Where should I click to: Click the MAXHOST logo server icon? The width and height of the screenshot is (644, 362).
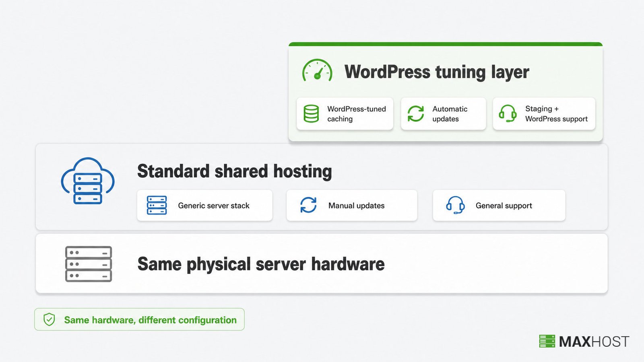[547, 341]
